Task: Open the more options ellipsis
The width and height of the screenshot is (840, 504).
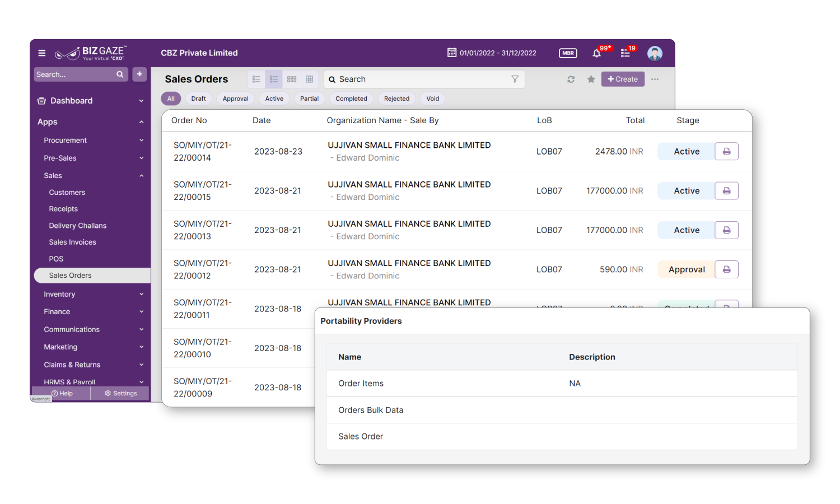Action: [655, 80]
